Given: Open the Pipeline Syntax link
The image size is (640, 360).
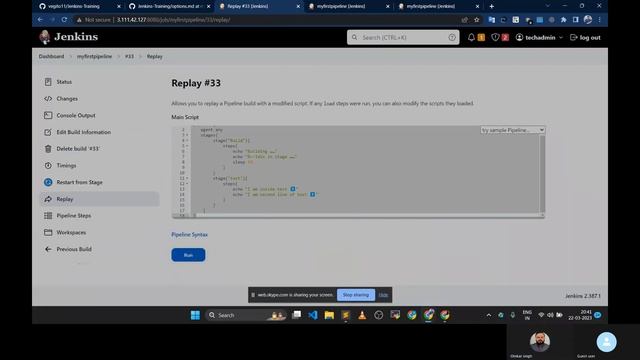Looking at the screenshot, I should tap(189, 235).
